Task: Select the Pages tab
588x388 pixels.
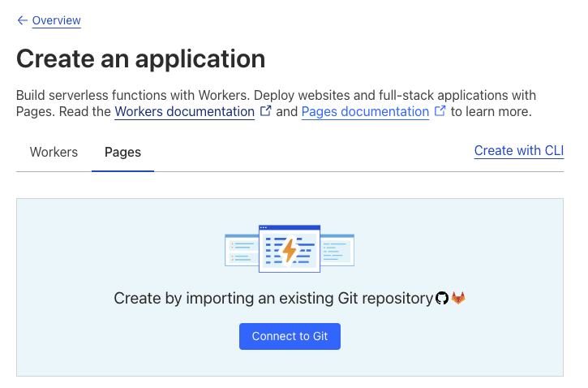Action: (122, 152)
